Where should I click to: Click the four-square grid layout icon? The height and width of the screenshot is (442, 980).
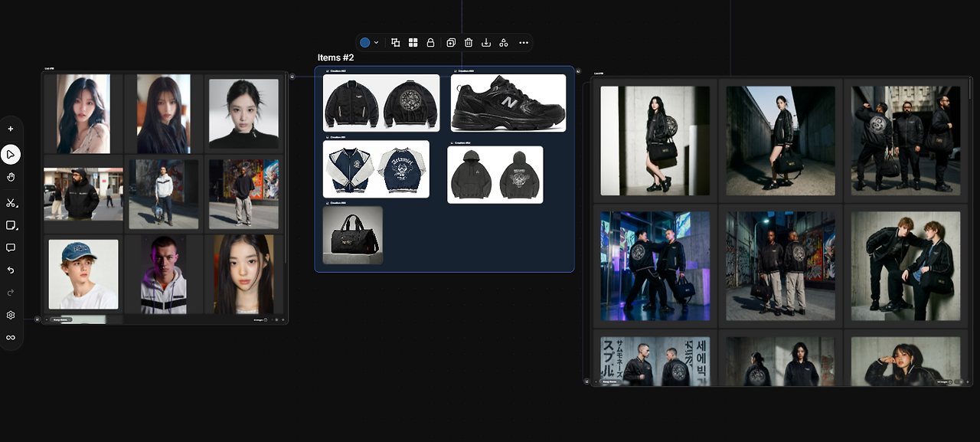click(x=413, y=43)
